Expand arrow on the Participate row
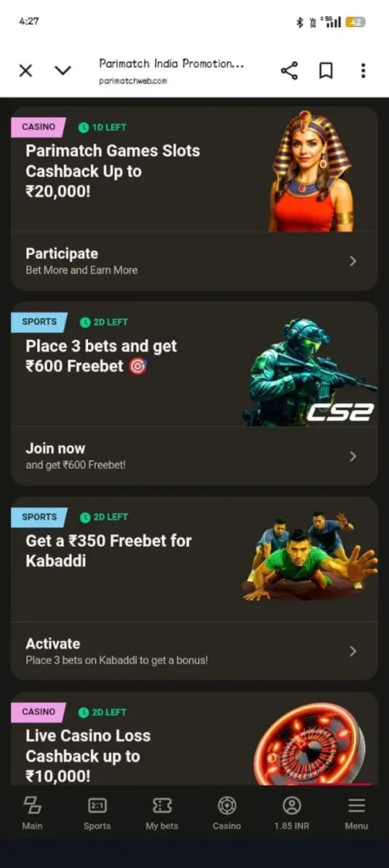Viewport: 389px width, 868px height. pos(353,261)
